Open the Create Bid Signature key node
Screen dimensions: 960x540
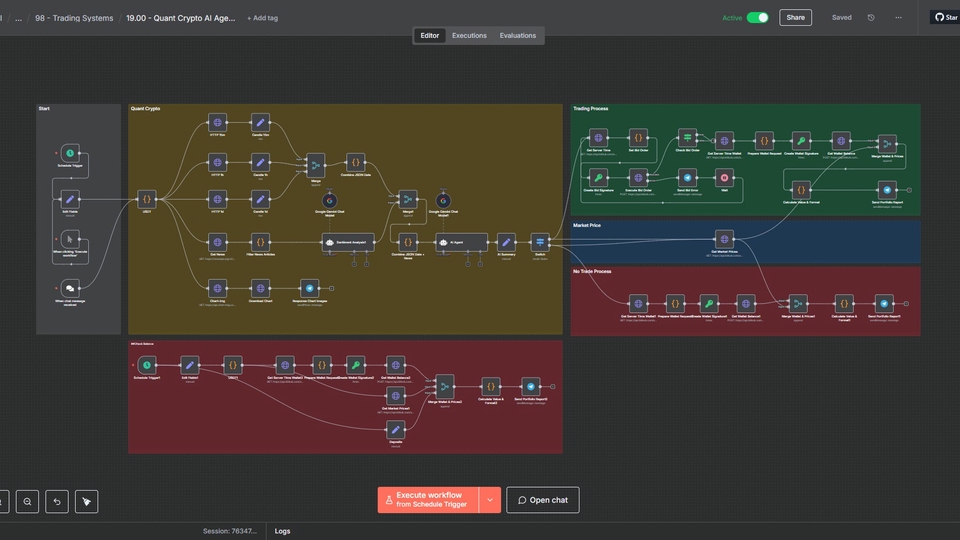point(598,178)
